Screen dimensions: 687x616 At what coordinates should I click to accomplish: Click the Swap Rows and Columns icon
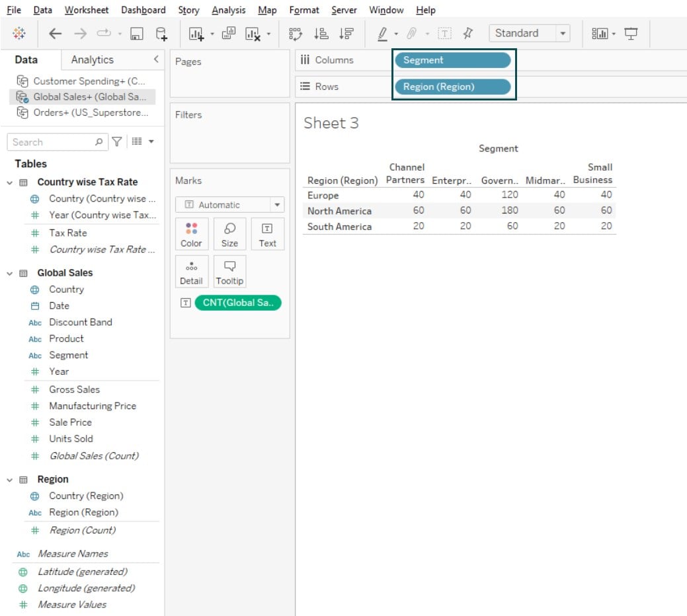[x=296, y=33]
